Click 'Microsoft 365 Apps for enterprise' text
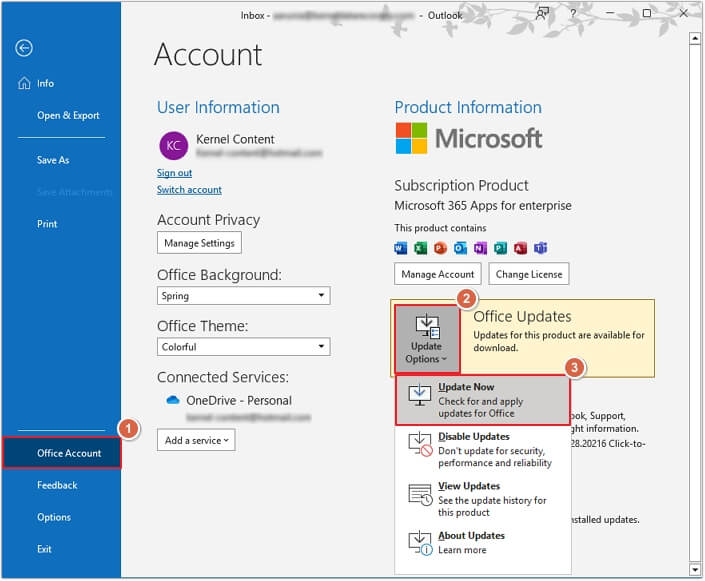 click(483, 206)
